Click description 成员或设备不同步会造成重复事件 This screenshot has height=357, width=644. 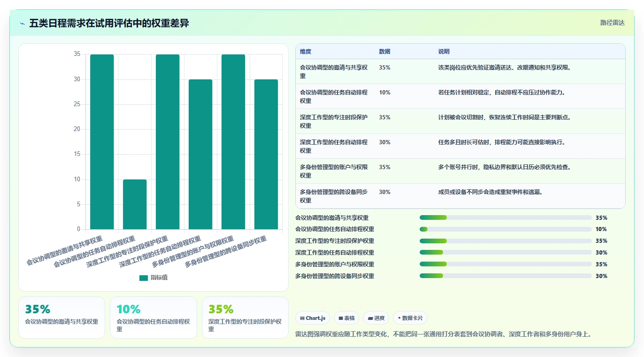click(x=490, y=192)
